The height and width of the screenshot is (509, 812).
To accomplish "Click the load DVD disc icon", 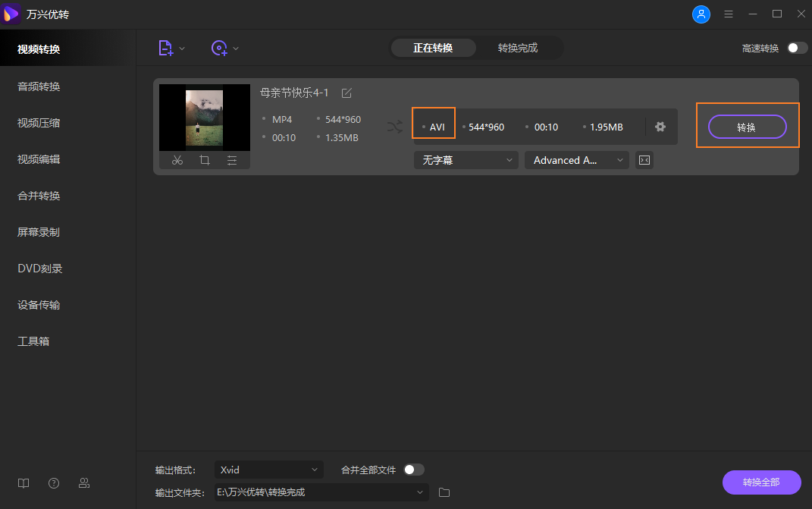I will [x=219, y=48].
